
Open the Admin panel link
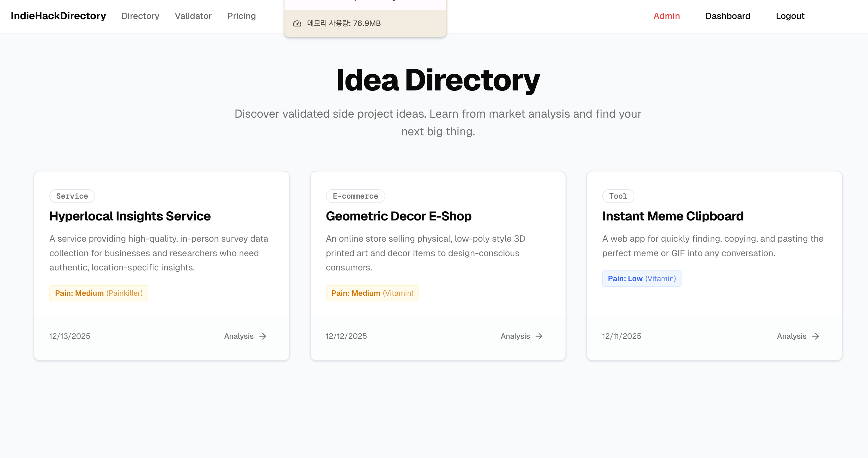tap(667, 16)
